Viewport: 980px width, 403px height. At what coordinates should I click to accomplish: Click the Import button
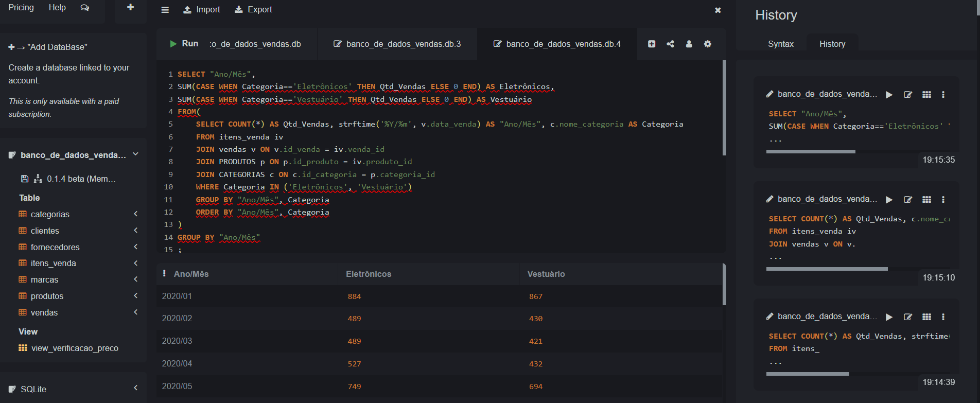pos(202,10)
